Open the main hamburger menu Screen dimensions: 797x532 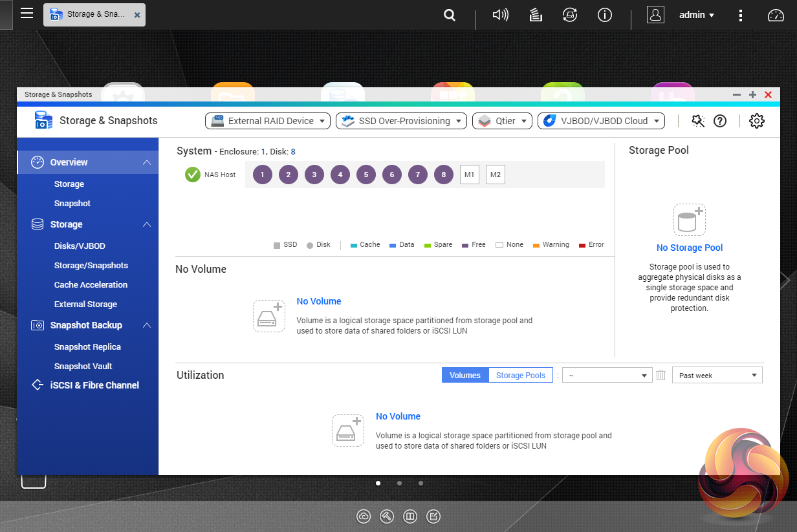point(27,14)
